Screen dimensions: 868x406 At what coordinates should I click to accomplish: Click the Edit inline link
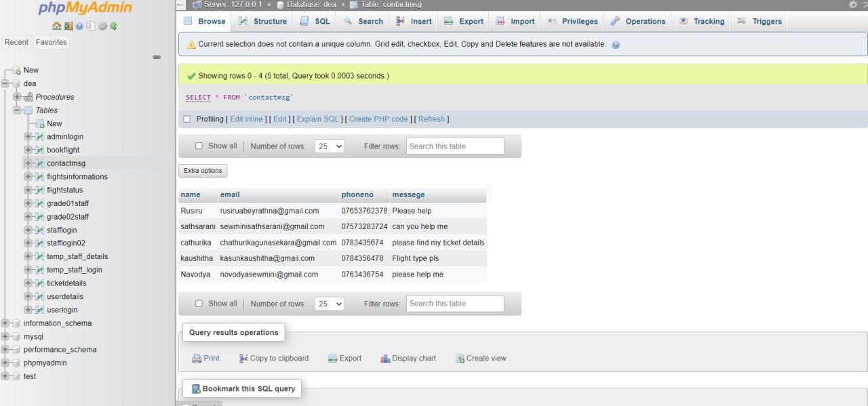pyautogui.click(x=246, y=119)
